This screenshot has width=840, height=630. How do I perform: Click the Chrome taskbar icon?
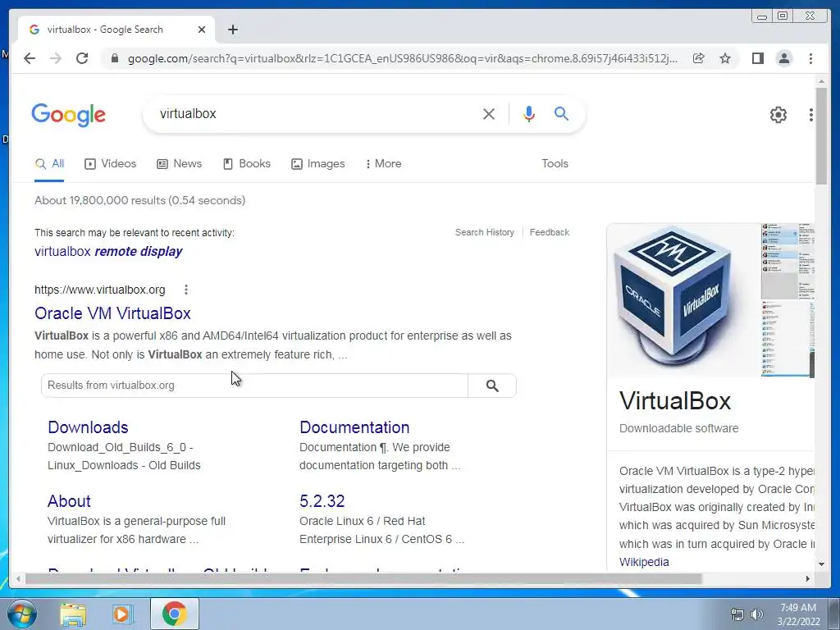(x=174, y=614)
